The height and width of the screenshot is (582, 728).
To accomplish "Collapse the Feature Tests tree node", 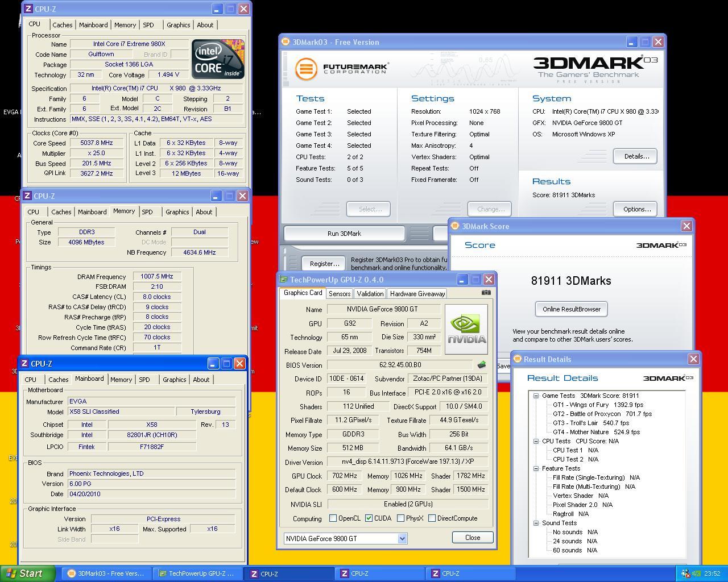I will pos(536,468).
